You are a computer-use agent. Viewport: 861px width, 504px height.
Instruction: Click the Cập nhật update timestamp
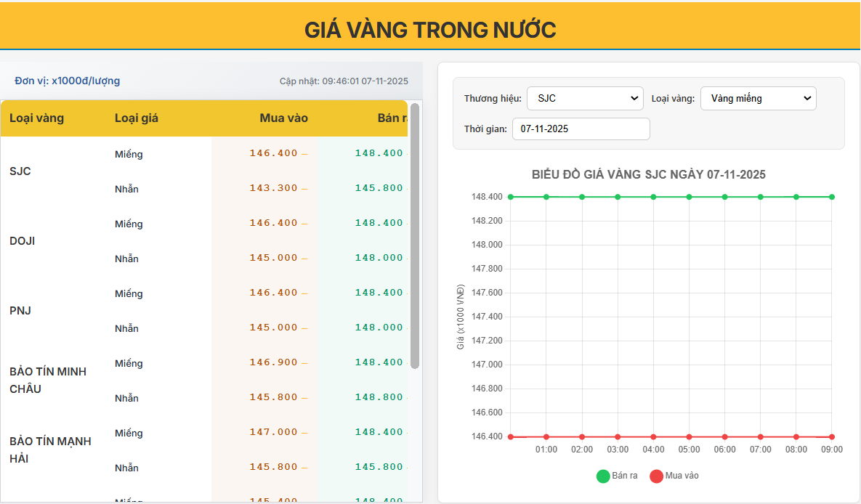[343, 81]
